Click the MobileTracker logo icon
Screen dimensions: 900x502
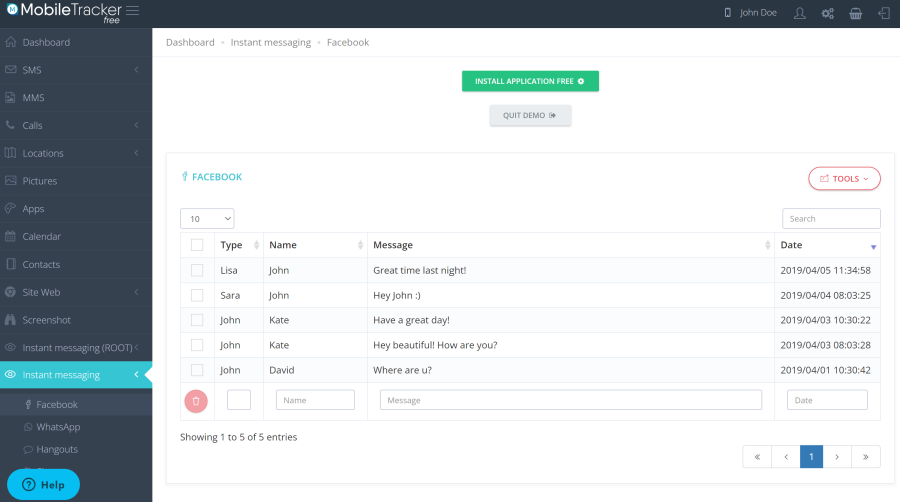[12, 9]
